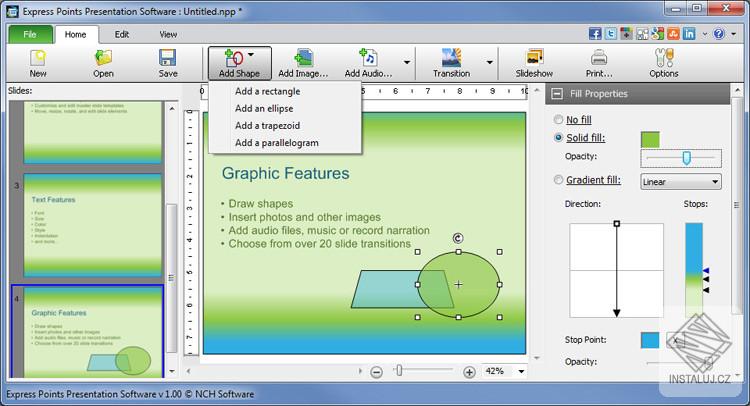Click the canvas horizontal scroll left arrow
Screen dimensions: 750x406
188,371
